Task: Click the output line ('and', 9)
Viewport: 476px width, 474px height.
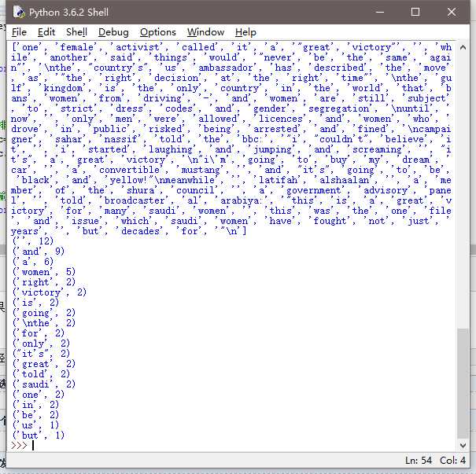Action: (x=39, y=252)
